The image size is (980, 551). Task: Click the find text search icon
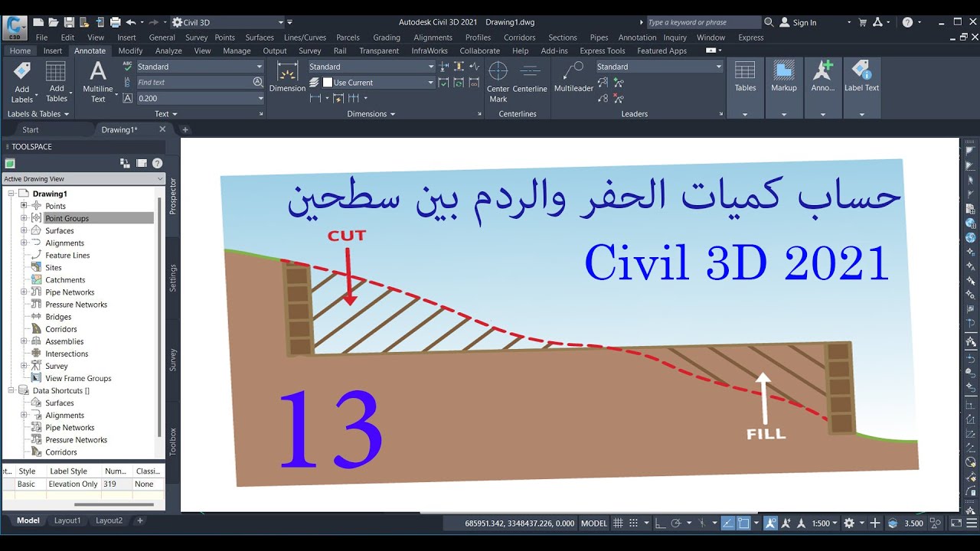pyautogui.click(x=257, y=82)
